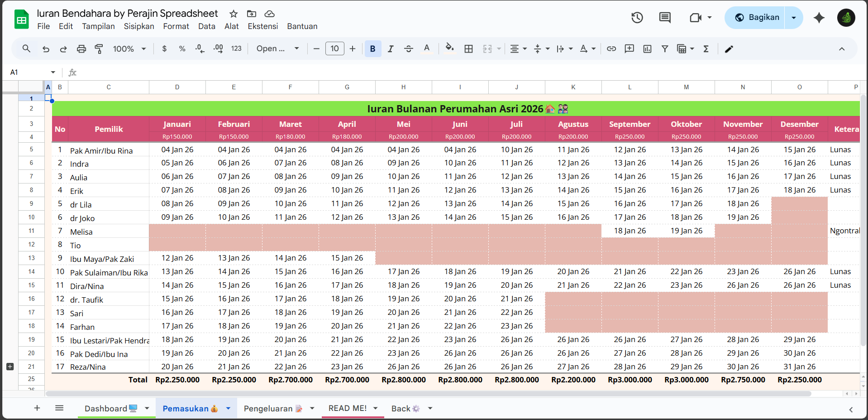
Task: Open the Tampilan menu
Action: click(98, 26)
